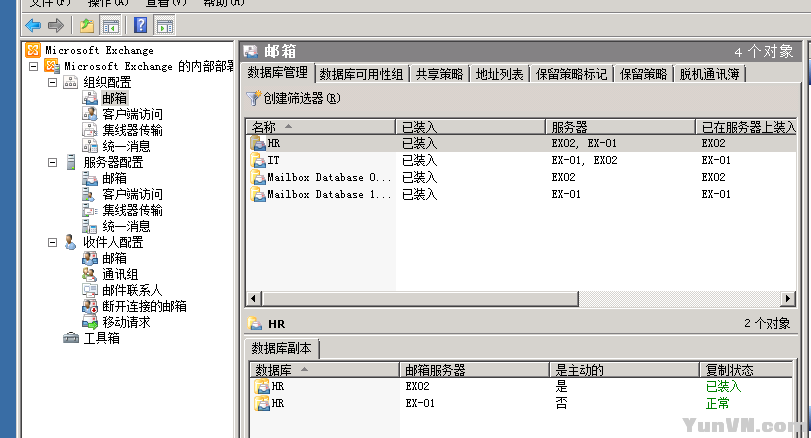Click the EX02 database copy icon
The image size is (811, 438).
click(x=262, y=386)
